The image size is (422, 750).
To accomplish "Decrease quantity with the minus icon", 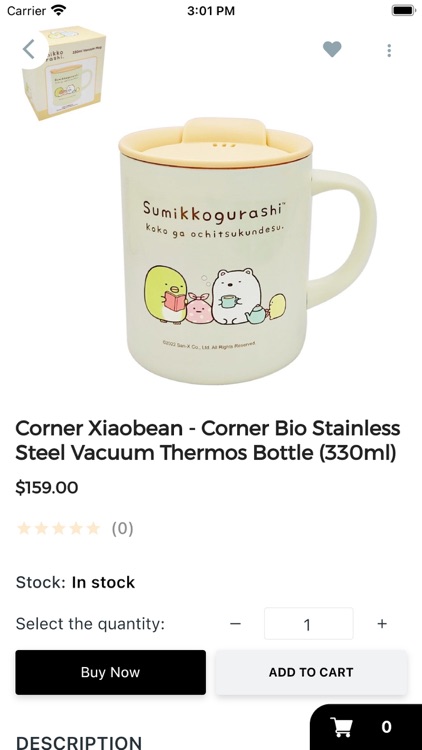I will [x=235, y=624].
